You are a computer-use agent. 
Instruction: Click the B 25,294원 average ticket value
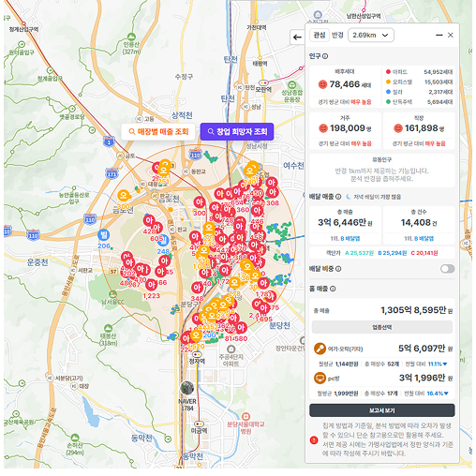[393, 253]
